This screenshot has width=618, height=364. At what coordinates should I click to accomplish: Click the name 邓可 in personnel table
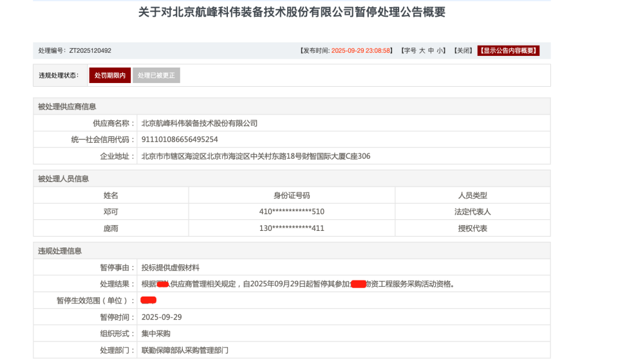[111, 212]
